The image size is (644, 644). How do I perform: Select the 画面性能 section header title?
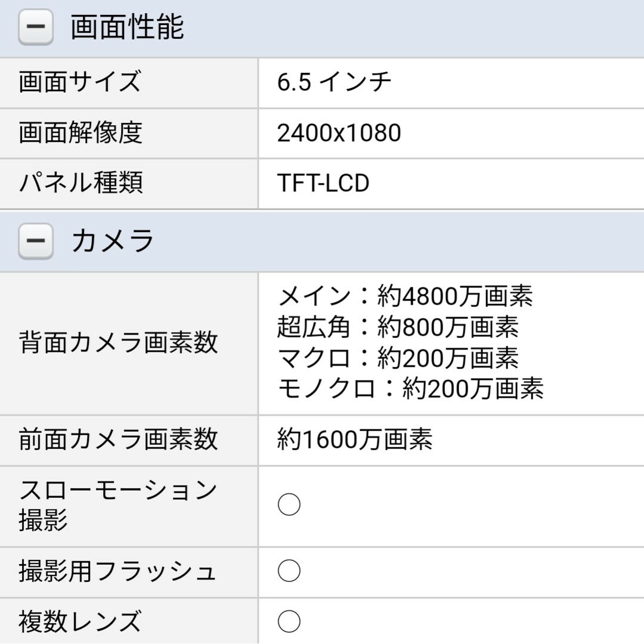(x=128, y=27)
